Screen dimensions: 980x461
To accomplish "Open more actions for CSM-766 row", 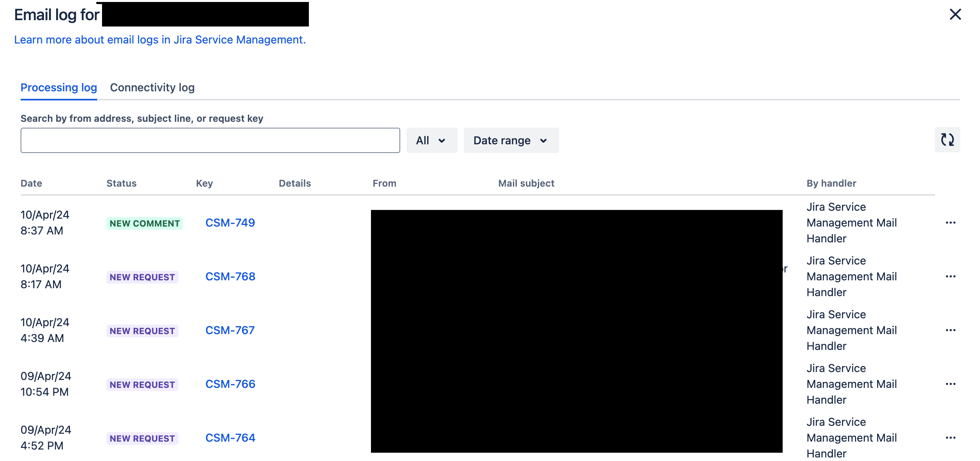I will tap(950, 384).
